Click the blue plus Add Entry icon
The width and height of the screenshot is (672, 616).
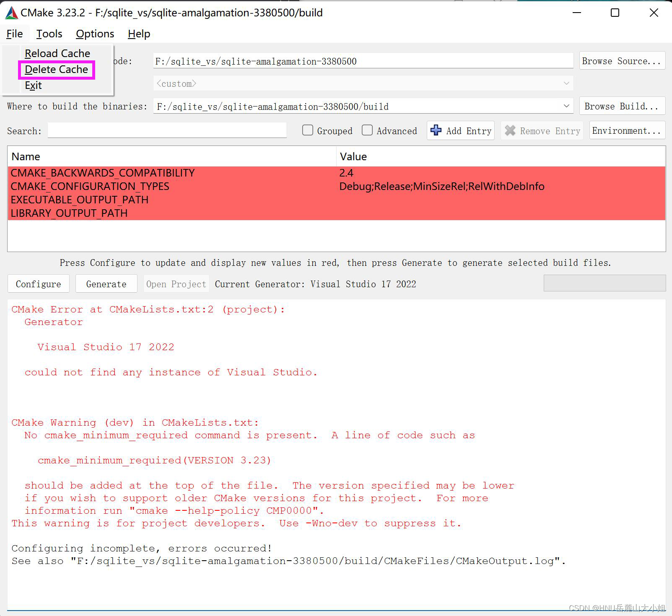(436, 130)
